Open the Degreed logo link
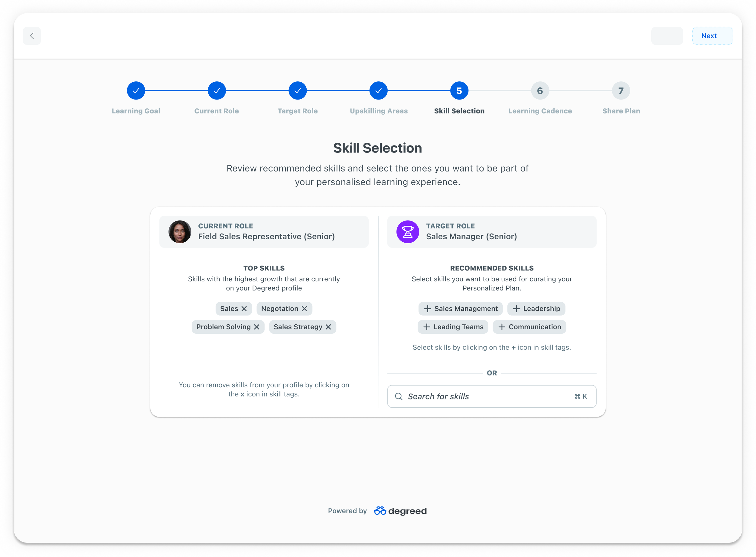Screen dimensions: 756x557 pyautogui.click(x=400, y=511)
